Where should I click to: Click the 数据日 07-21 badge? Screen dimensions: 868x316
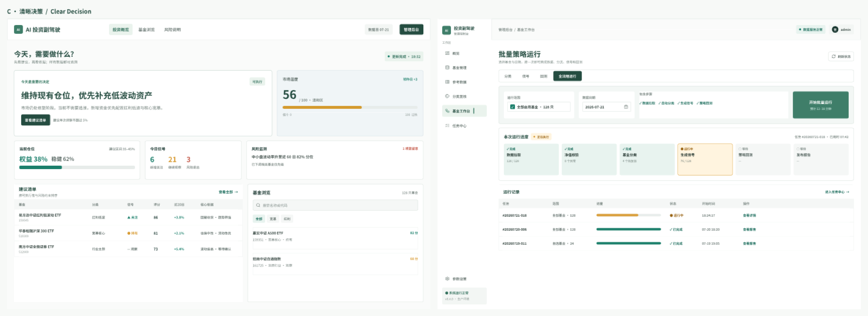pyautogui.click(x=379, y=29)
